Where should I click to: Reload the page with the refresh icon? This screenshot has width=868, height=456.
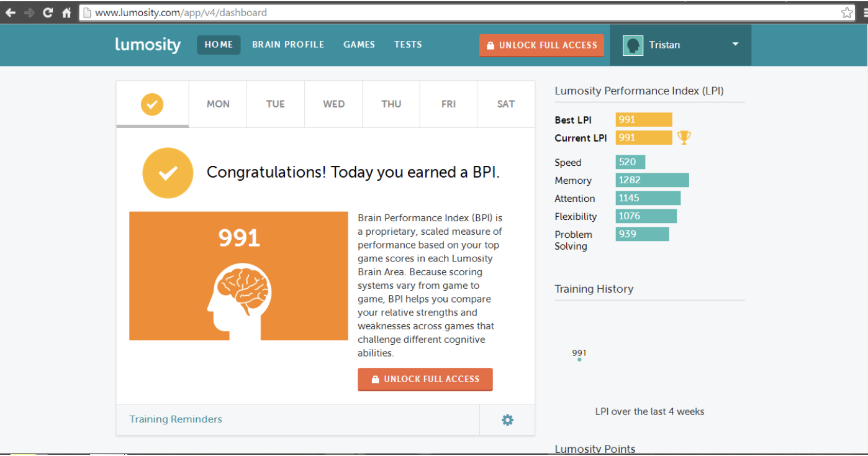tap(47, 12)
